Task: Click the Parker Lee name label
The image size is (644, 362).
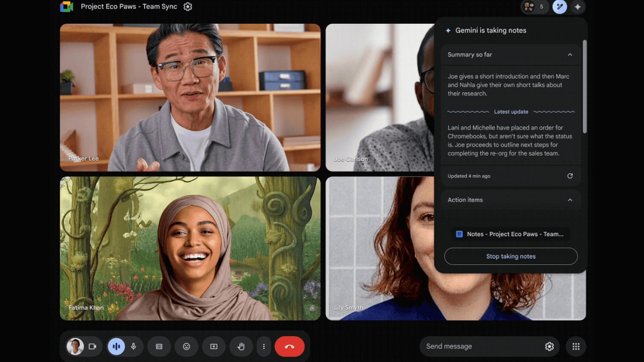Action: 83,159
